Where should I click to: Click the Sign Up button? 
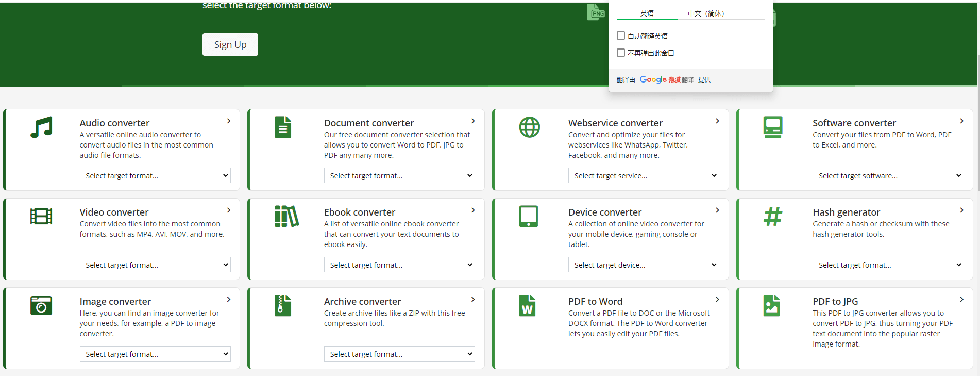(x=230, y=44)
